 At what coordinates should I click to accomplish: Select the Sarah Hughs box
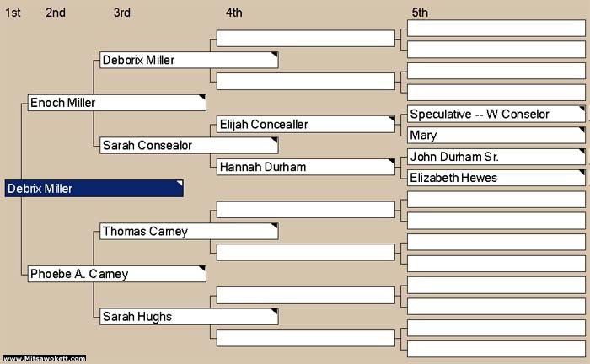click(189, 317)
